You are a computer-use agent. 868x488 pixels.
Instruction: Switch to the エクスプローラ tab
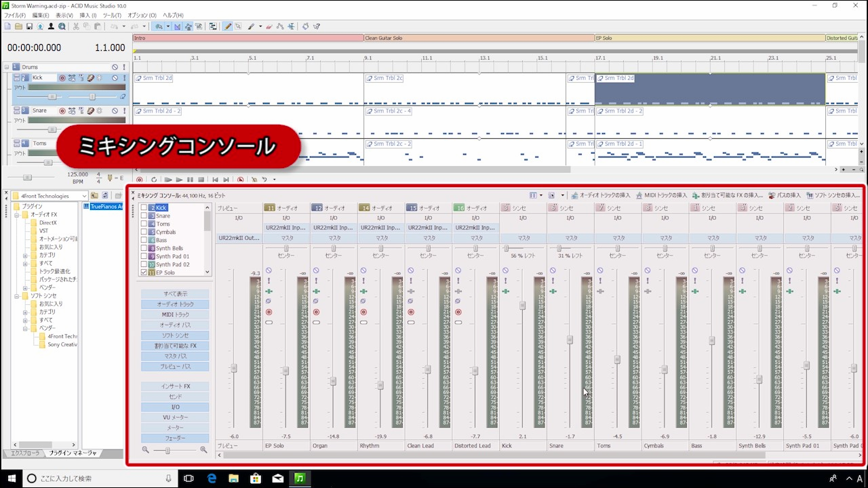pos(24,453)
